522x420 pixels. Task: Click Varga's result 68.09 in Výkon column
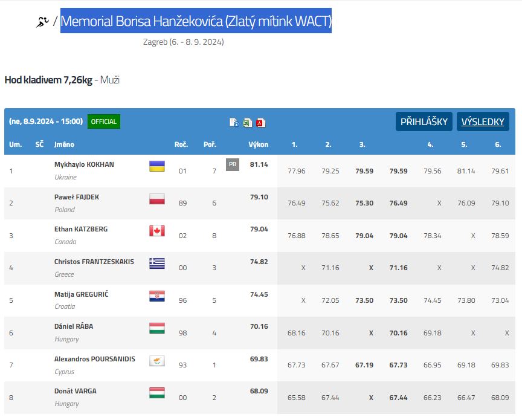[x=259, y=391]
